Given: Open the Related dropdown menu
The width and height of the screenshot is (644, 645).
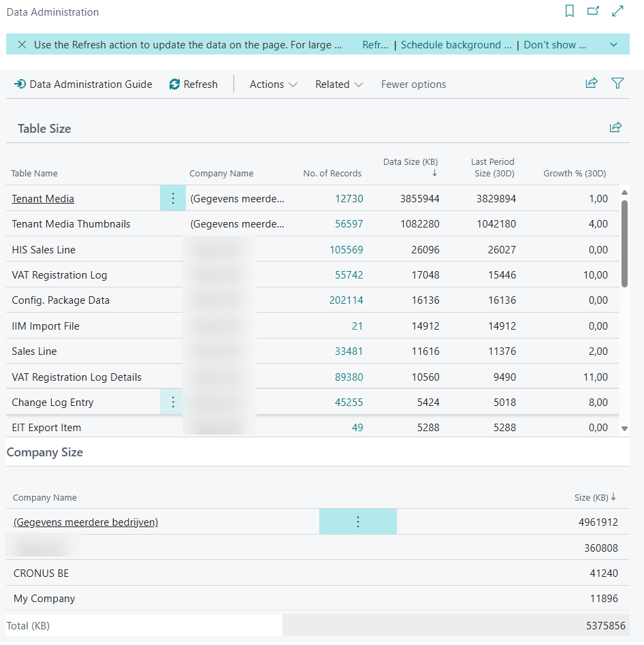Looking at the screenshot, I should [x=338, y=84].
